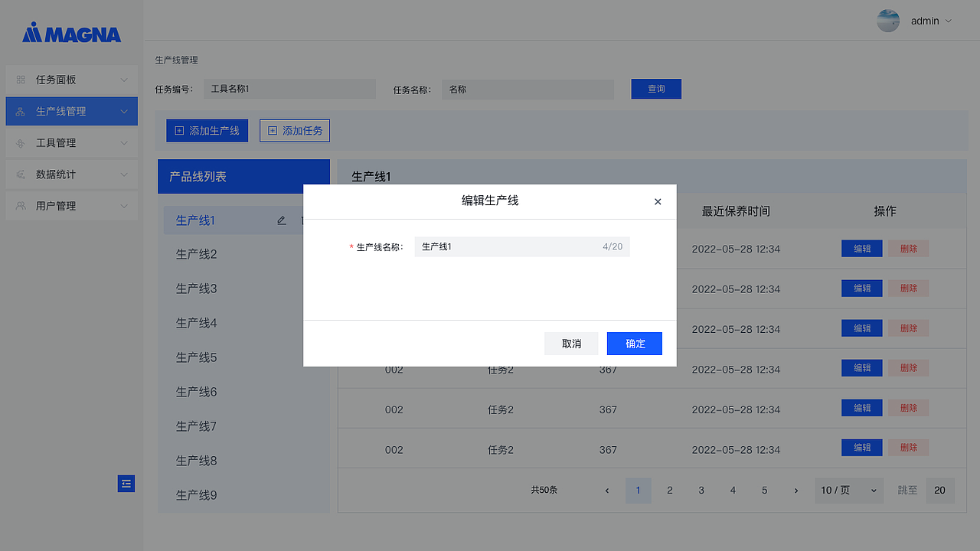Viewport: 980px width, 551px height.
Task: Click the MAGNA logo
Action: (x=71, y=33)
